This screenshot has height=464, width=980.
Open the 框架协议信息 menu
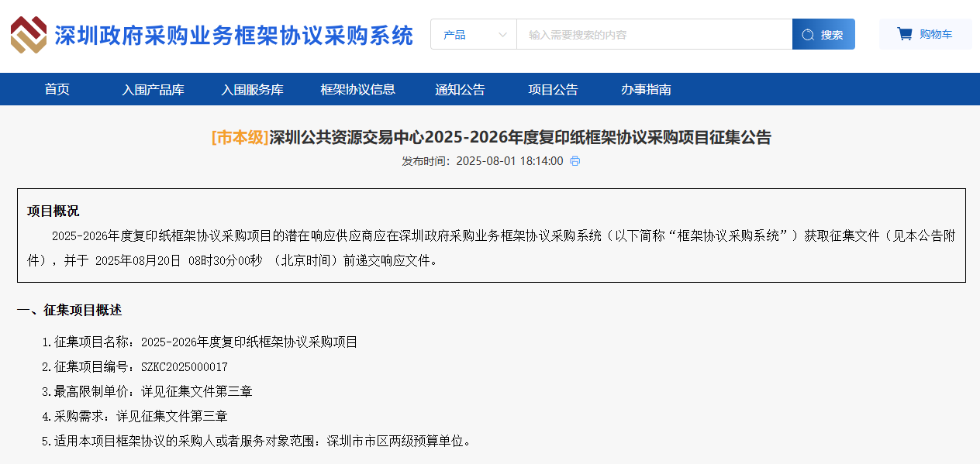357,89
